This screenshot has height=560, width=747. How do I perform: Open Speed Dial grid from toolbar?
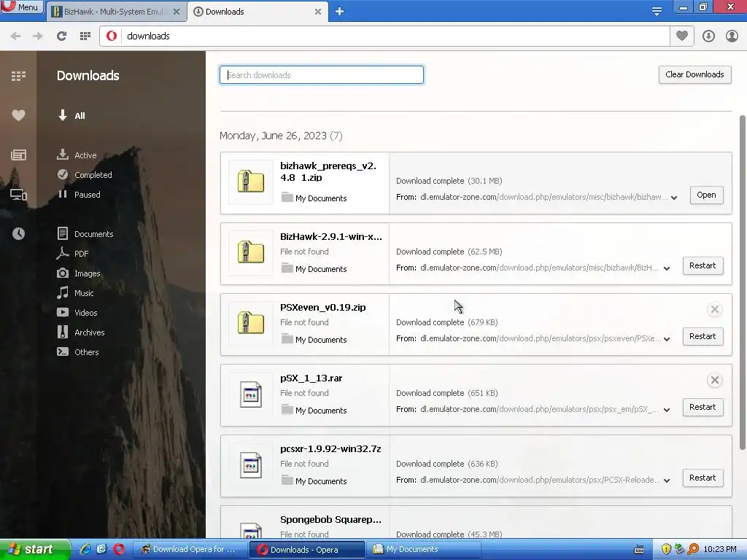[x=85, y=36]
